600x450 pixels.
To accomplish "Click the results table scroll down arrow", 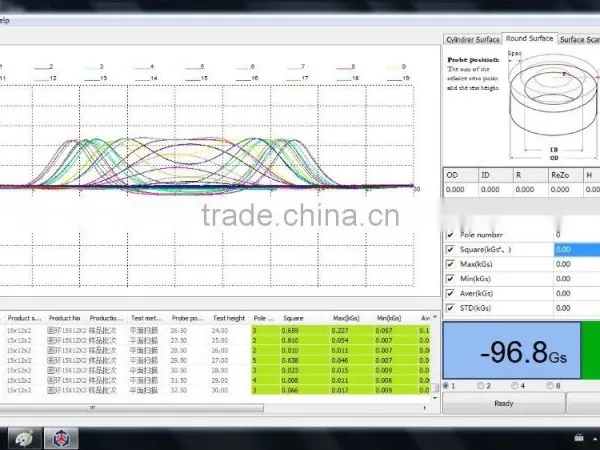I will tap(435, 398).
